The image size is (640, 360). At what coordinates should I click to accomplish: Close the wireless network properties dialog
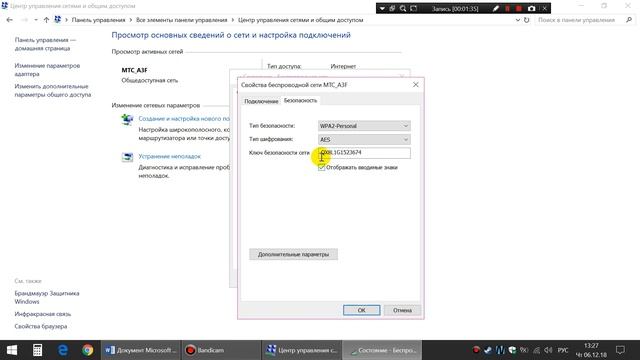(416, 84)
